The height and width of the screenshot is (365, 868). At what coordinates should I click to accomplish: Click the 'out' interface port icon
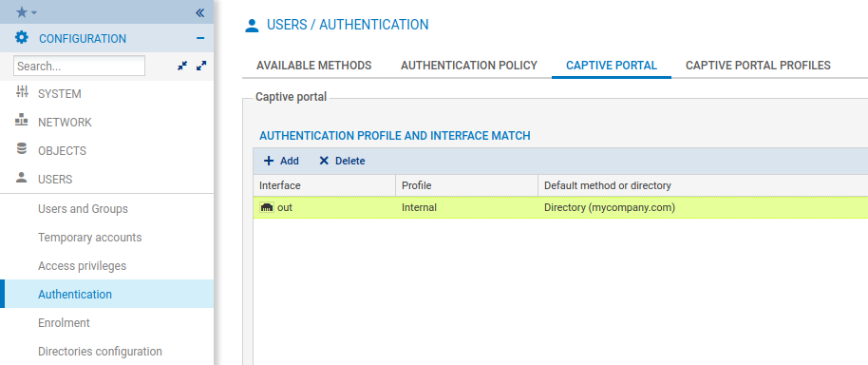pos(266,208)
